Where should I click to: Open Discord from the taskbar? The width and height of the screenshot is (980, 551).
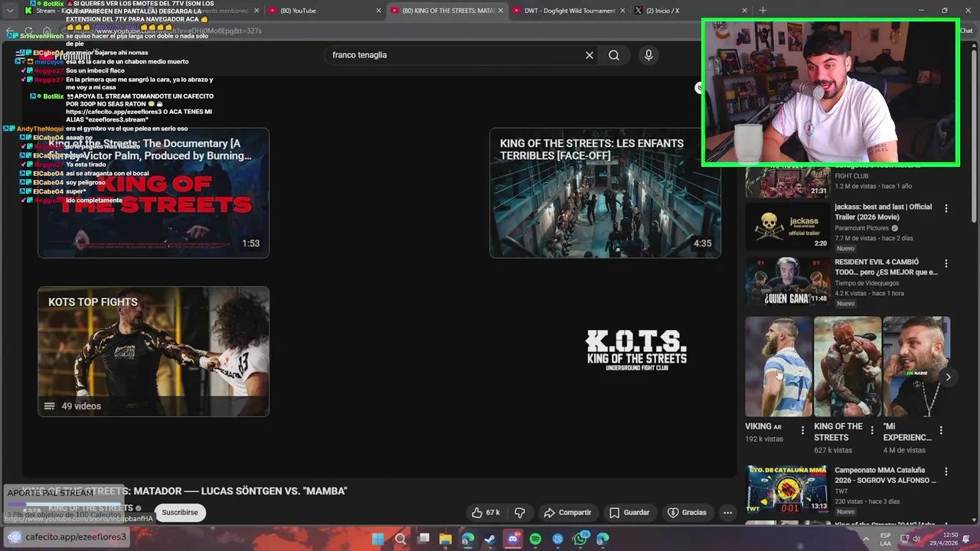click(513, 539)
